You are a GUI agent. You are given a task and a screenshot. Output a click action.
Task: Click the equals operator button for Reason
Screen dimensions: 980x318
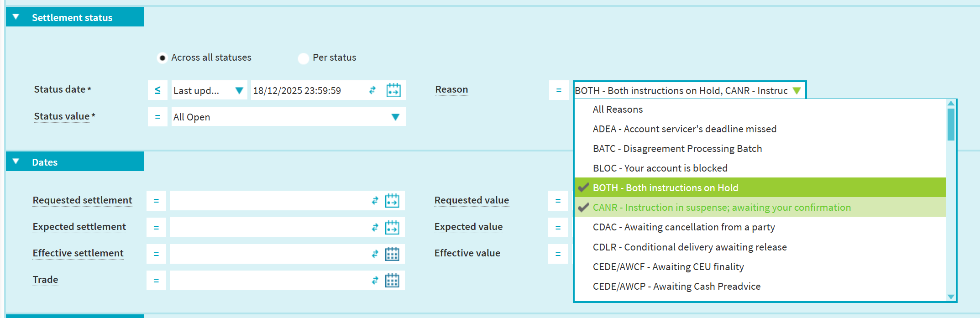[559, 90]
